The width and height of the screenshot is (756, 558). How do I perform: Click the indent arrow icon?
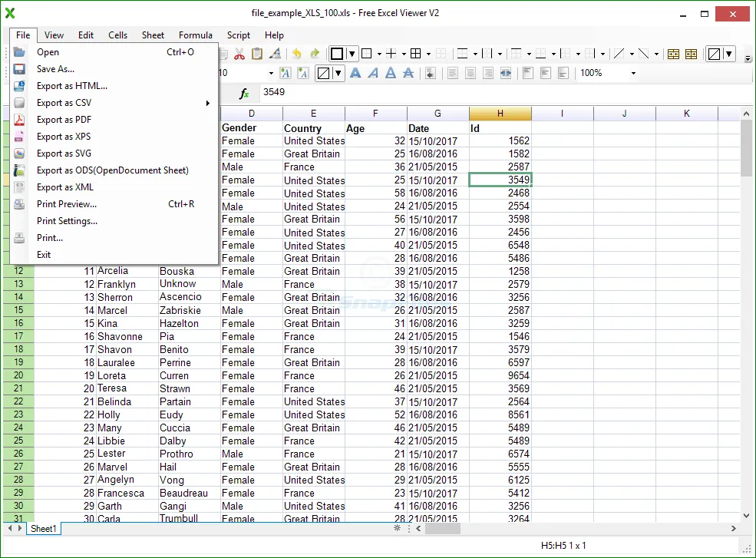(x=431, y=73)
